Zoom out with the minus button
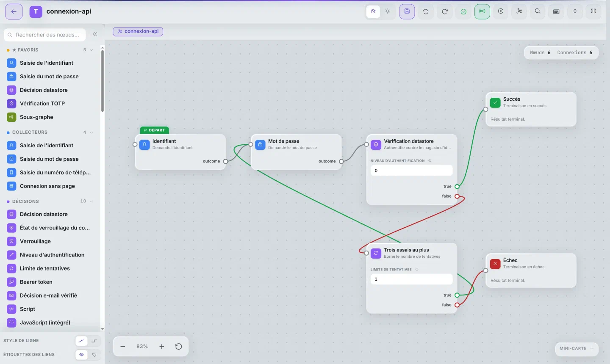 [123, 346]
